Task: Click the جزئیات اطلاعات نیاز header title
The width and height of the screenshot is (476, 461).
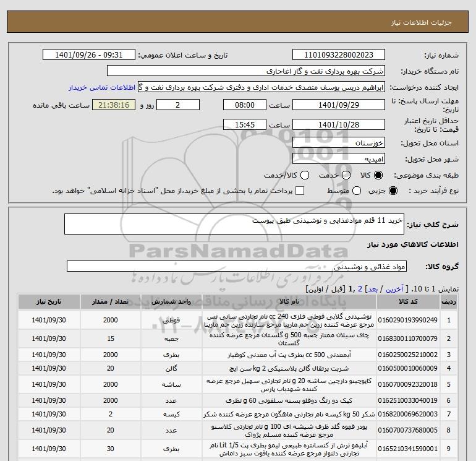Action: tap(422, 22)
